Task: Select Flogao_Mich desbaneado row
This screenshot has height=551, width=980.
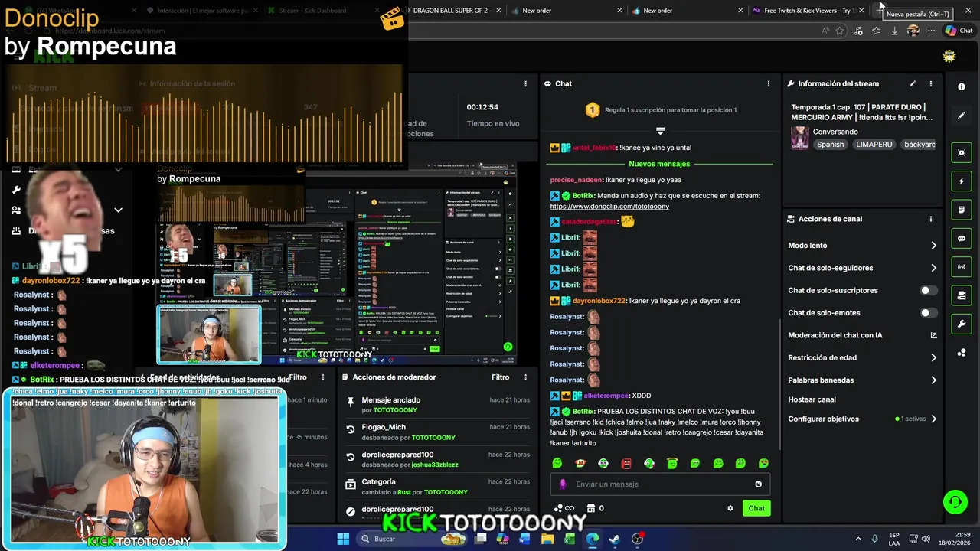Action: pyautogui.click(x=437, y=432)
